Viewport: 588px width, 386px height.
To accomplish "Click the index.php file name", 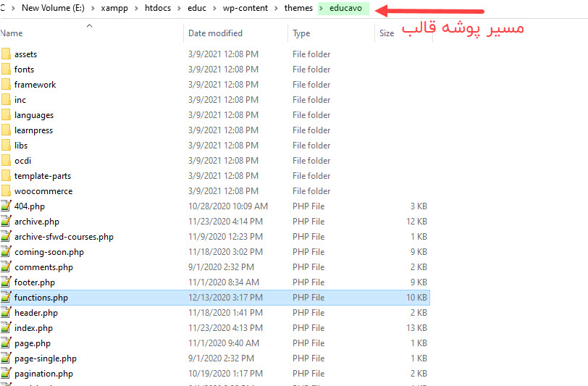I will [x=34, y=328].
